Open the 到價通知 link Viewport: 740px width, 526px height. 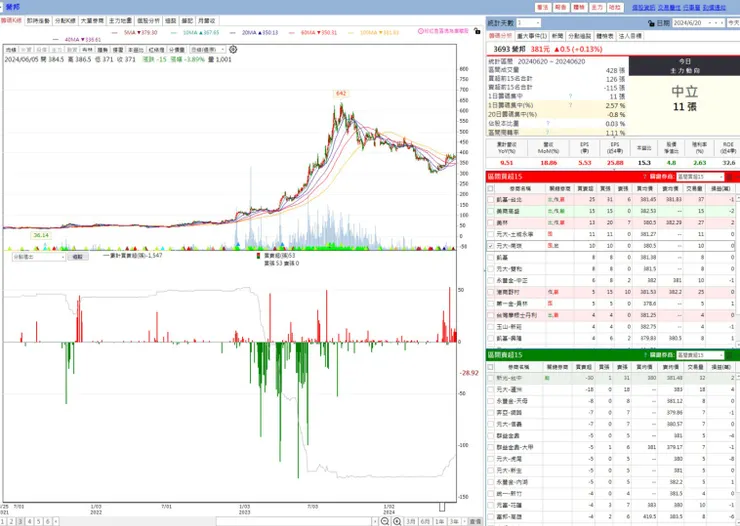coord(714,8)
